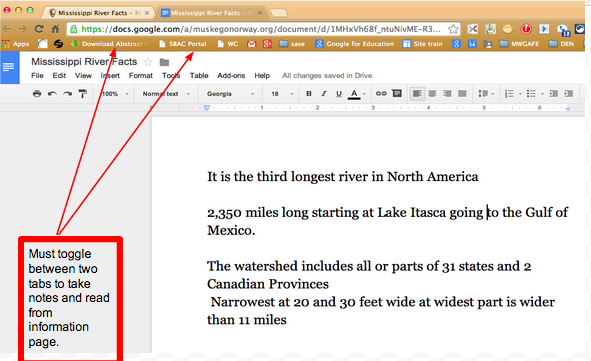Open the Add-ons menu
This screenshot has height=361, width=591.
click(231, 75)
